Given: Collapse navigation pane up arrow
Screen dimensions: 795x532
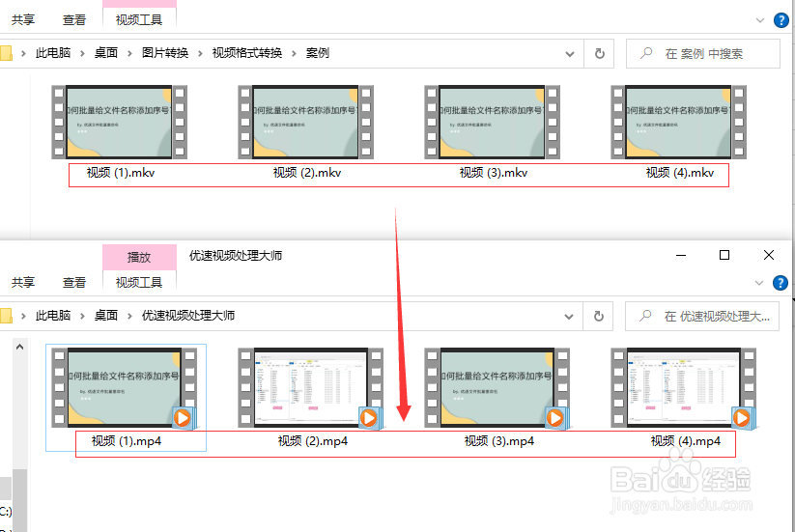Looking at the screenshot, I should point(19,347).
